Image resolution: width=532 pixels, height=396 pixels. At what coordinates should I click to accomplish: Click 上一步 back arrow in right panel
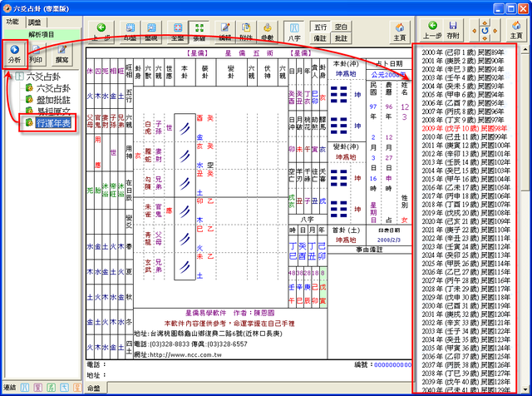coord(432,30)
